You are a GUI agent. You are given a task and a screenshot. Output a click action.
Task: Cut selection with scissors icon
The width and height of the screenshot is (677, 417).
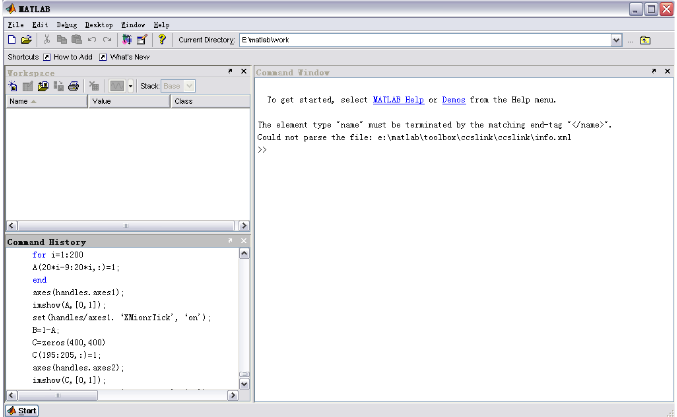point(47,40)
